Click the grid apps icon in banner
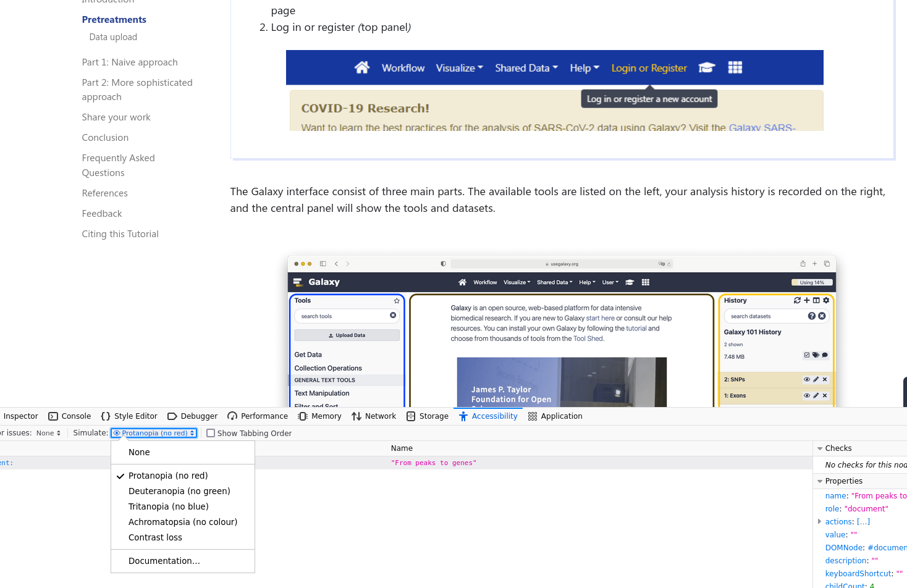The image size is (907, 588). tap(735, 68)
